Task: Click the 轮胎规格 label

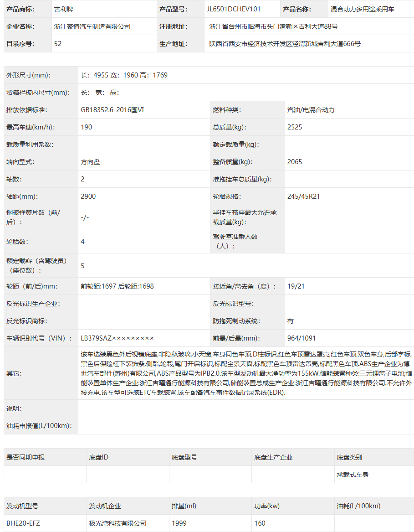Action: pos(227,196)
